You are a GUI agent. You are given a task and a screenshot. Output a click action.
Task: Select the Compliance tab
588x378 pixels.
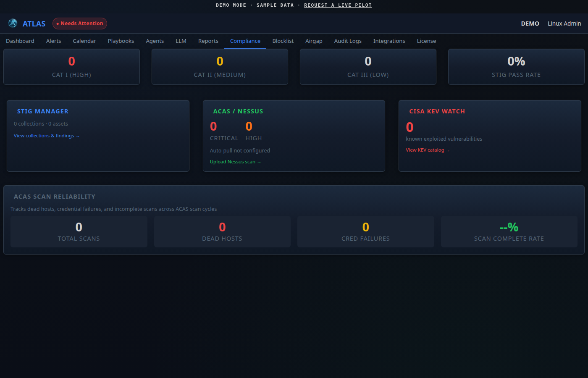(245, 41)
